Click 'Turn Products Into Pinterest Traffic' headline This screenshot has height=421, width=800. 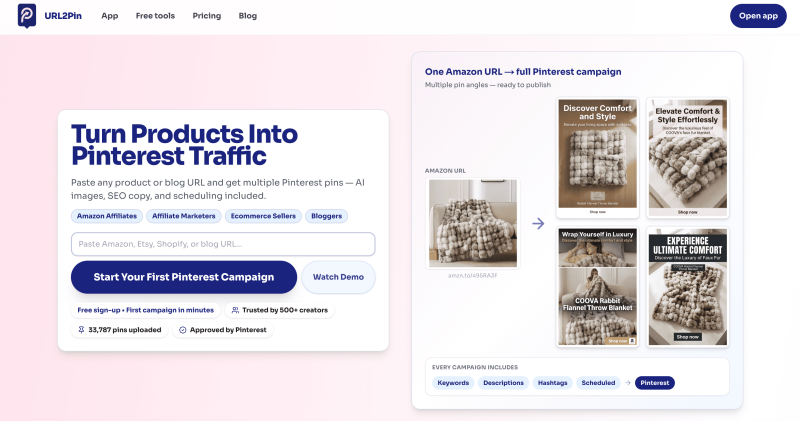tap(184, 145)
